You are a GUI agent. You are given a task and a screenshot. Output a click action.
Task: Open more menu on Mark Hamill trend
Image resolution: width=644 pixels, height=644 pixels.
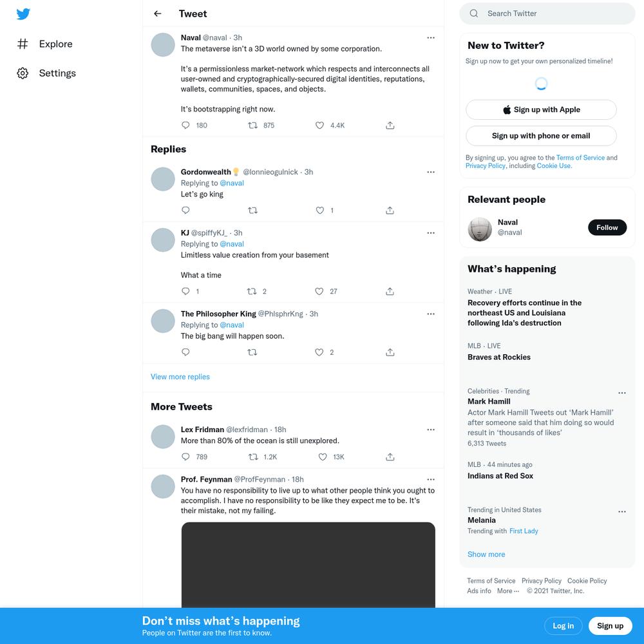tap(622, 393)
